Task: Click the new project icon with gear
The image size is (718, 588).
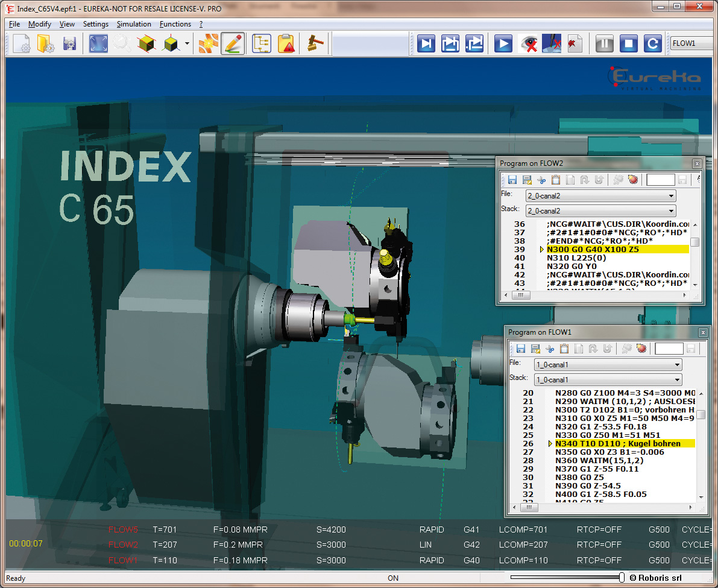Action: pyautogui.click(x=21, y=44)
